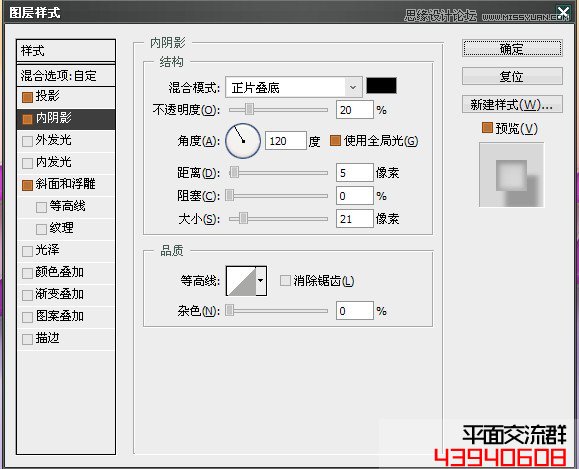Select 样式 in the styles list
This screenshot has width=579, height=469.
[66, 51]
